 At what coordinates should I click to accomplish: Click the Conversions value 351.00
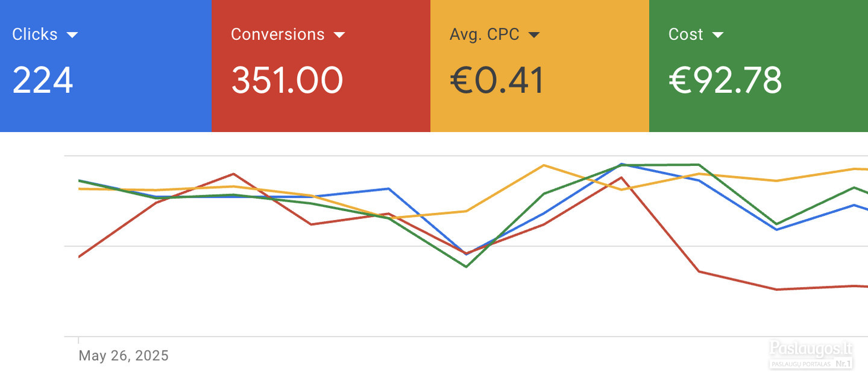pyautogui.click(x=287, y=80)
